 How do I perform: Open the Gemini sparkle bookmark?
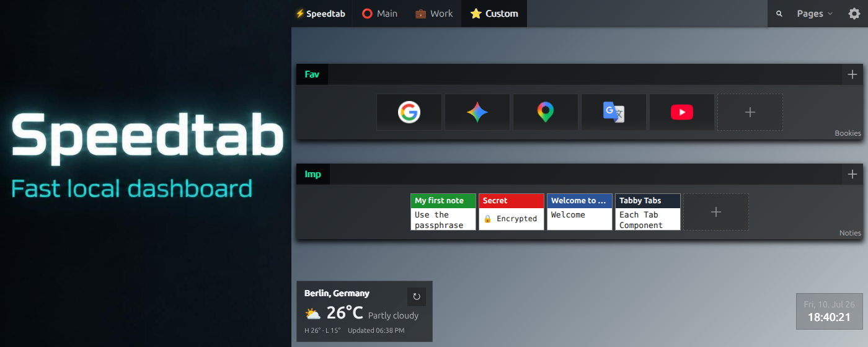tap(477, 112)
